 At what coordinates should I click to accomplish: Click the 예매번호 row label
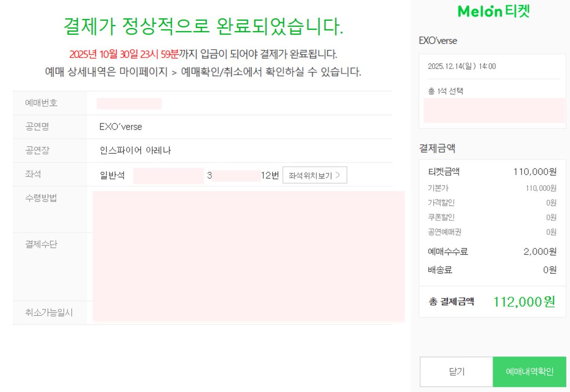(41, 103)
